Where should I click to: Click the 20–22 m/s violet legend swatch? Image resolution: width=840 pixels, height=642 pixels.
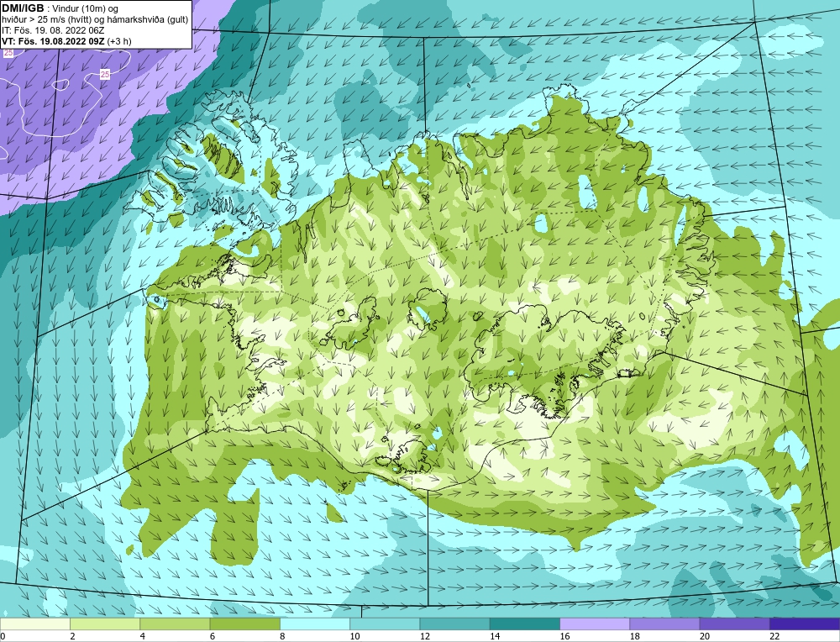[734, 624]
